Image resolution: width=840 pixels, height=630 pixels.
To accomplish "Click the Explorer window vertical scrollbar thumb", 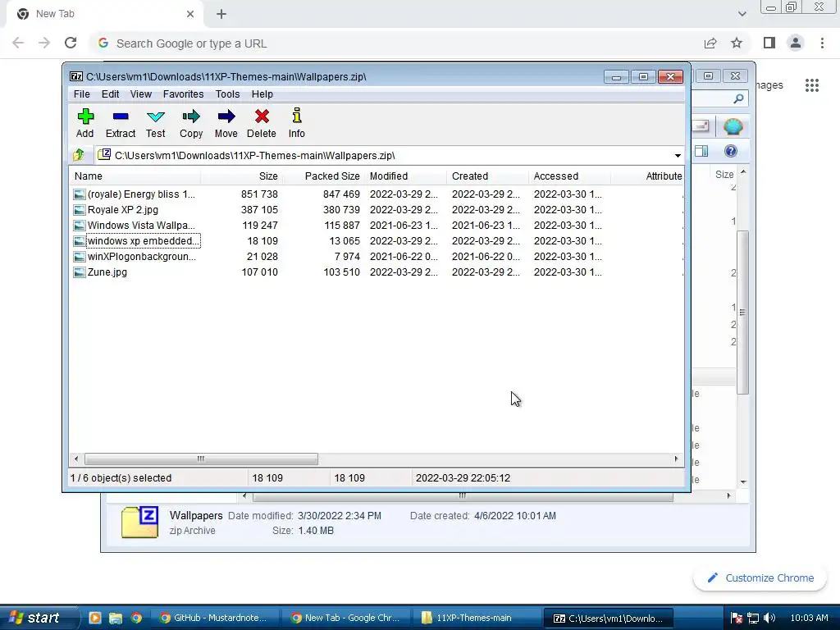I will (x=742, y=313).
